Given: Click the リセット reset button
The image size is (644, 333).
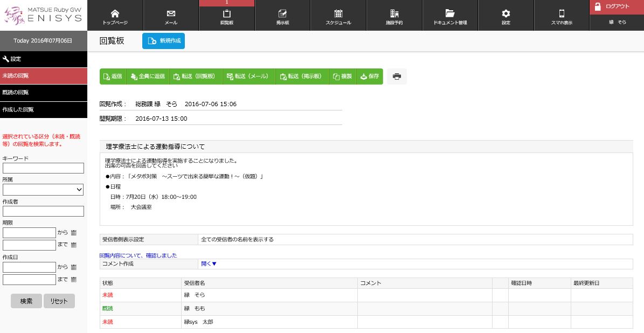Looking at the screenshot, I should tap(59, 301).
